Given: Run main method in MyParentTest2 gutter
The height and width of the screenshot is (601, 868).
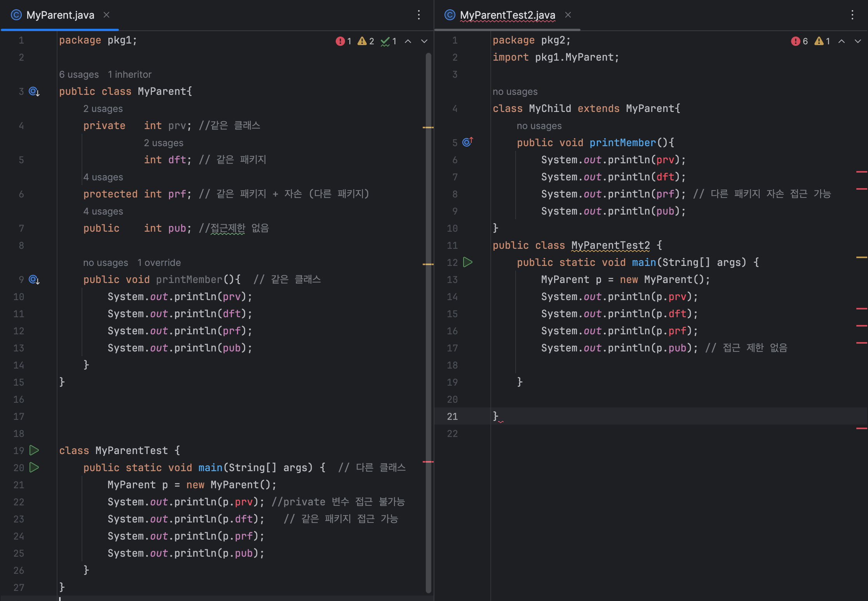Looking at the screenshot, I should 468,262.
